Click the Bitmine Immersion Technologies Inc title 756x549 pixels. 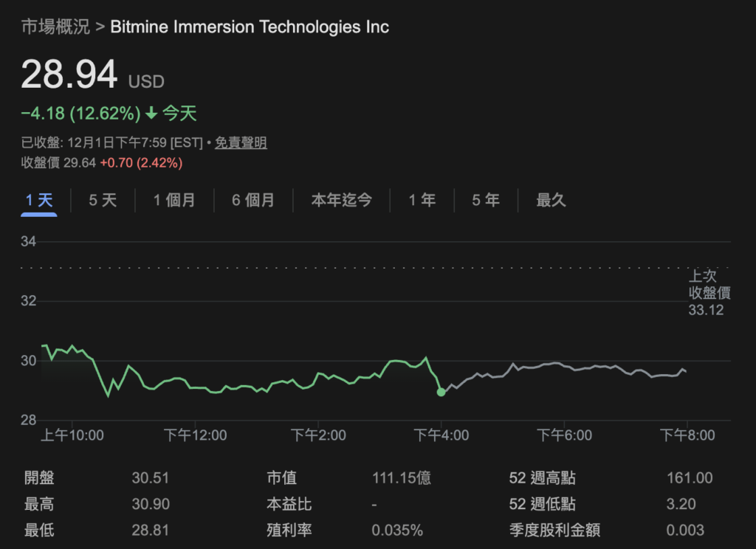[250, 27]
